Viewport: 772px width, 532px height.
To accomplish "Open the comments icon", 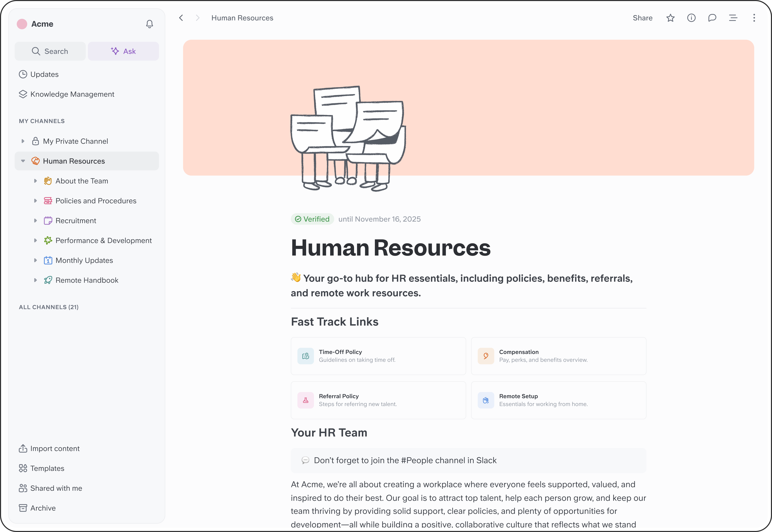I will (x=712, y=18).
